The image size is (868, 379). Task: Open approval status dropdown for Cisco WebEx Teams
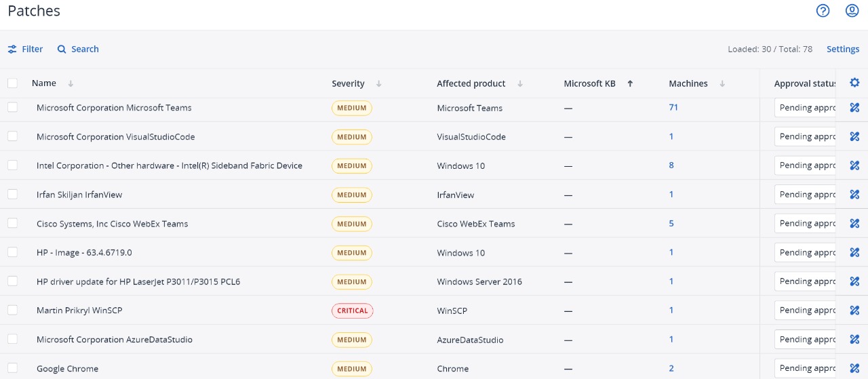coord(805,224)
